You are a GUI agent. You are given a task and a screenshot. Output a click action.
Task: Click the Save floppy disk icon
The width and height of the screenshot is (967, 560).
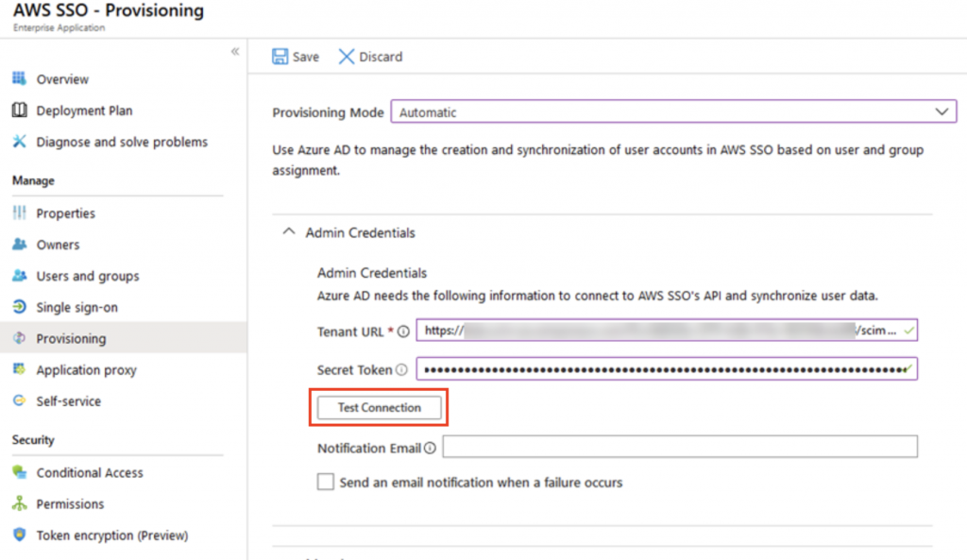(280, 57)
